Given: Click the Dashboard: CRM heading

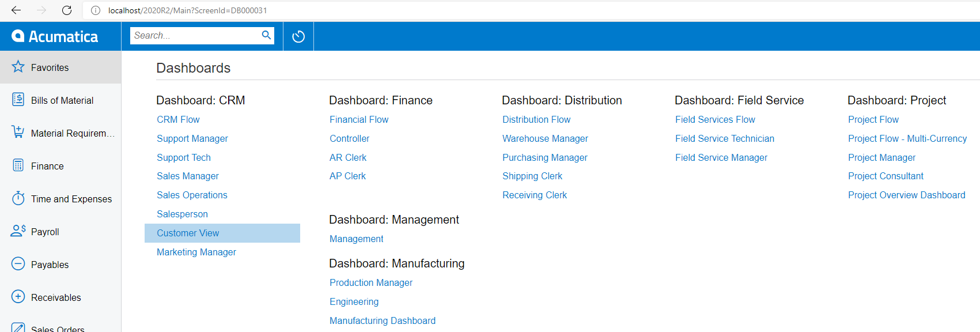Looking at the screenshot, I should [x=200, y=100].
